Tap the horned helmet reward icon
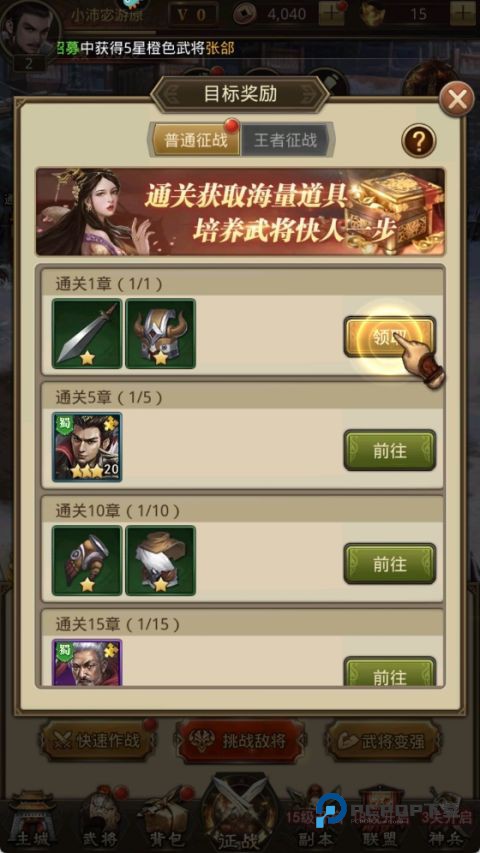This screenshot has height=853, width=480. coord(161,333)
